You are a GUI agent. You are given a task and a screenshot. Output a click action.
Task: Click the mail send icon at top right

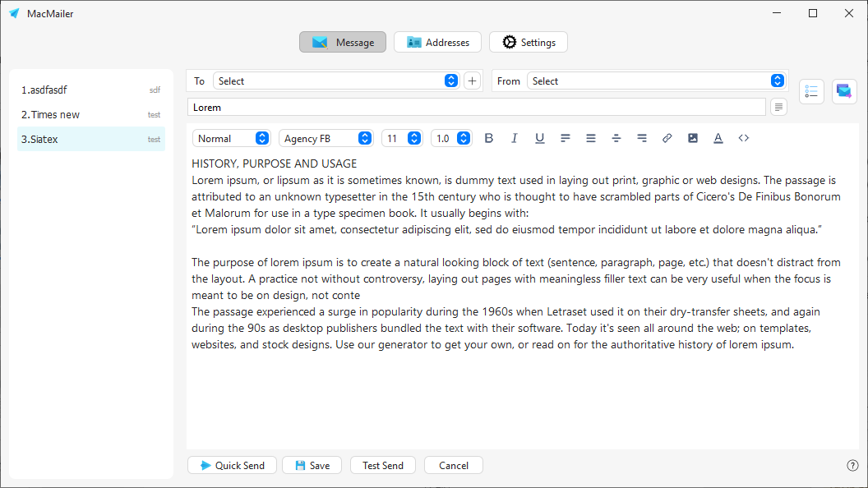click(843, 91)
